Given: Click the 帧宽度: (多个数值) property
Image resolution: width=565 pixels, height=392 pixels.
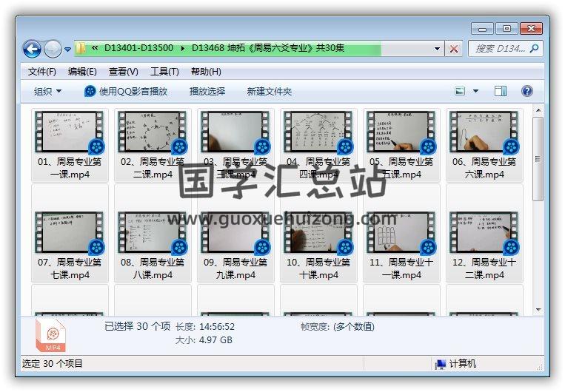Looking at the screenshot, I should pos(338,326).
